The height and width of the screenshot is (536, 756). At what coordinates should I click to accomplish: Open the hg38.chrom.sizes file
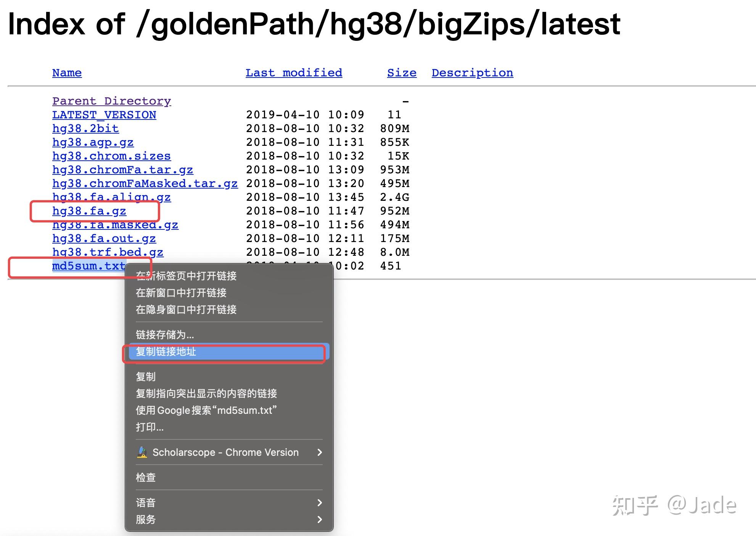click(x=111, y=156)
